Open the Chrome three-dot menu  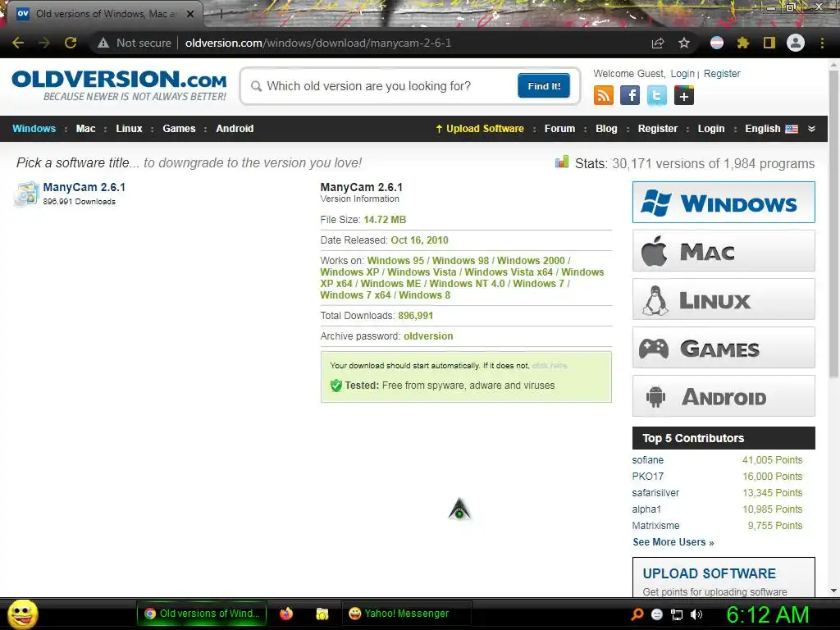[x=822, y=43]
